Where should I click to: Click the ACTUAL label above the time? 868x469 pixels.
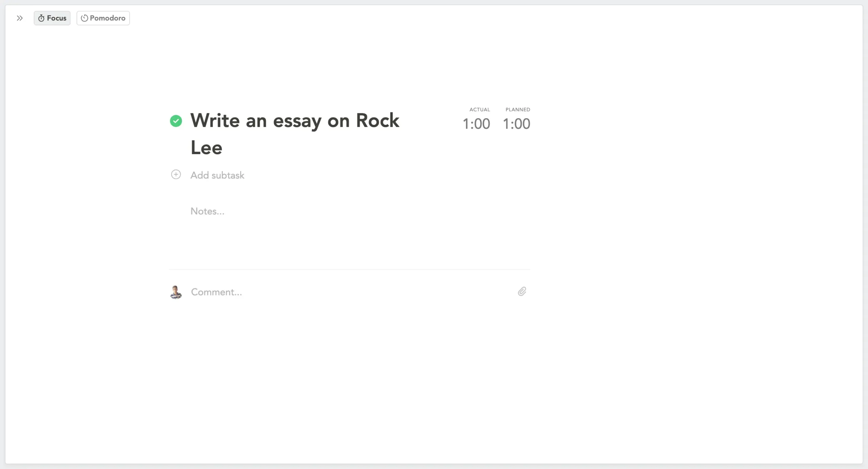point(479,110)
